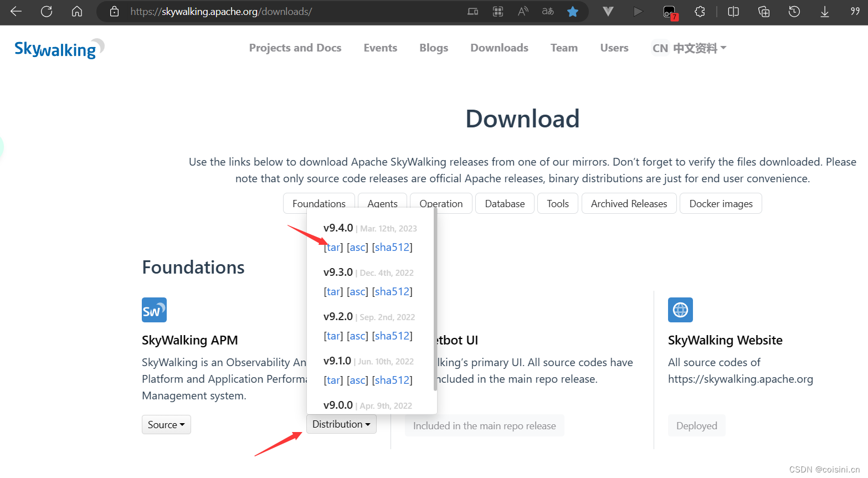Select the Docker images tab
This screenshot has height=478, width=868.
(721, 203)
